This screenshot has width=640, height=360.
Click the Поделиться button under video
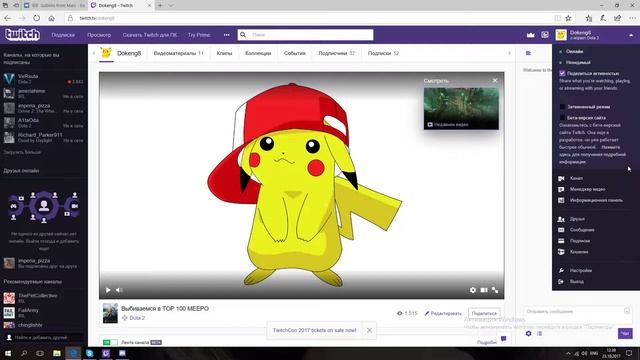coord(484,313)
